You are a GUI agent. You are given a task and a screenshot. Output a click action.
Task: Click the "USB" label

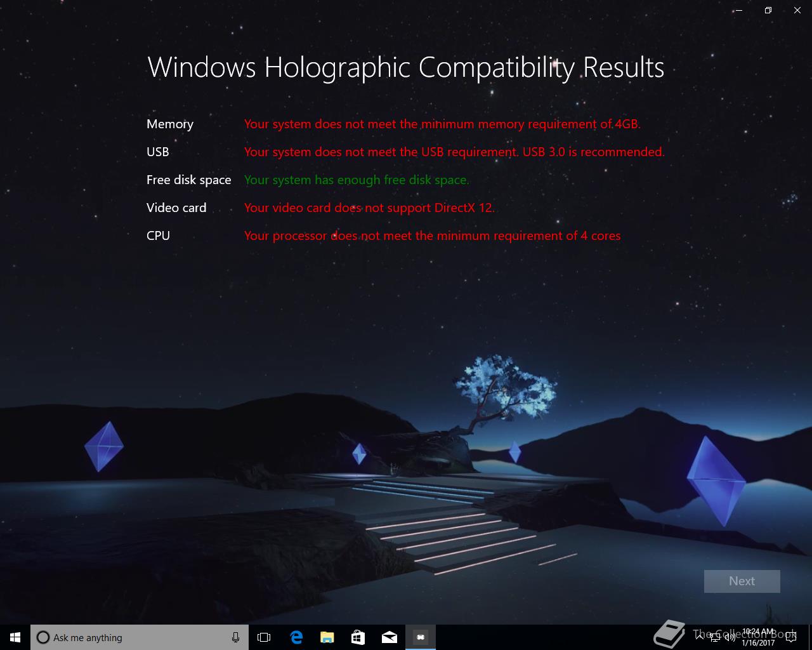(x=158, y=152)
